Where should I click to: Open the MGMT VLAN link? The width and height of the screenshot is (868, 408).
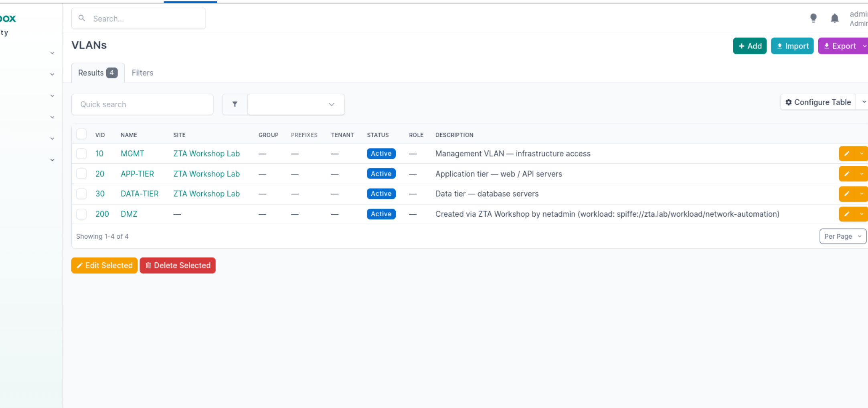(132, 154)
